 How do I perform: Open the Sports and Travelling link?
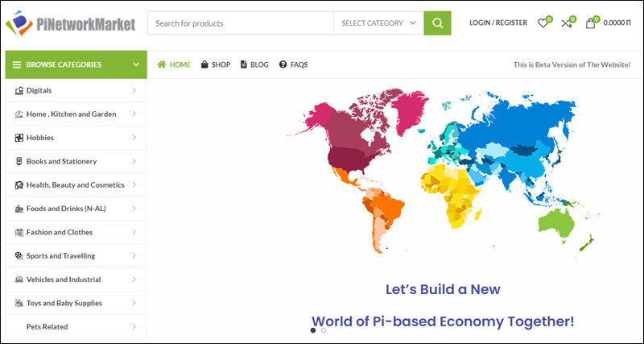61,255
